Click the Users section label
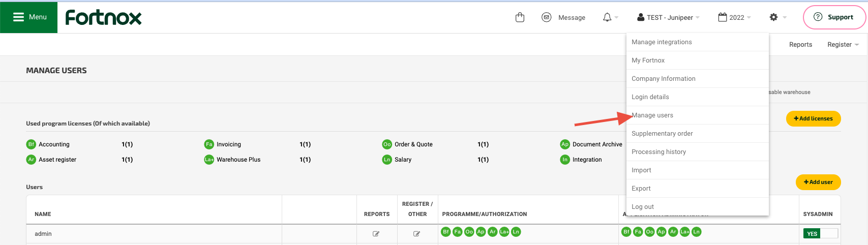868x245 pixels. click(35, 187)
